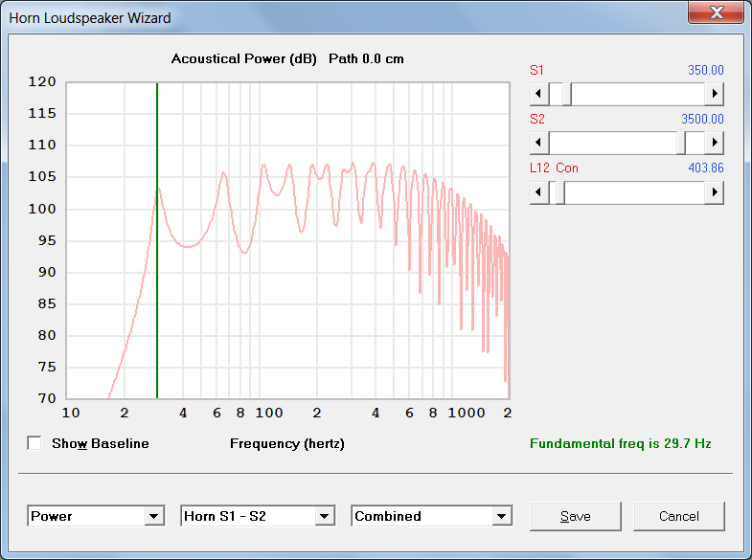Click the L12 Con slider left arrow

[539, 192]
